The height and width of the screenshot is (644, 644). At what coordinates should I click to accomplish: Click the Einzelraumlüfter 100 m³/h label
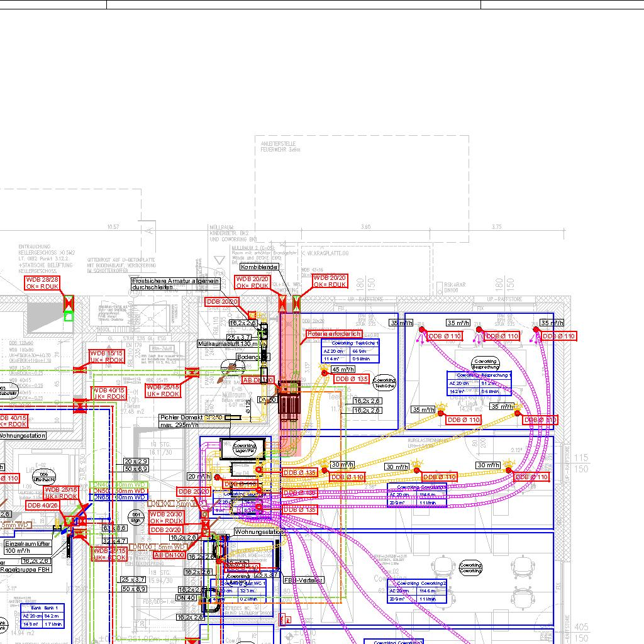[28, 546]
